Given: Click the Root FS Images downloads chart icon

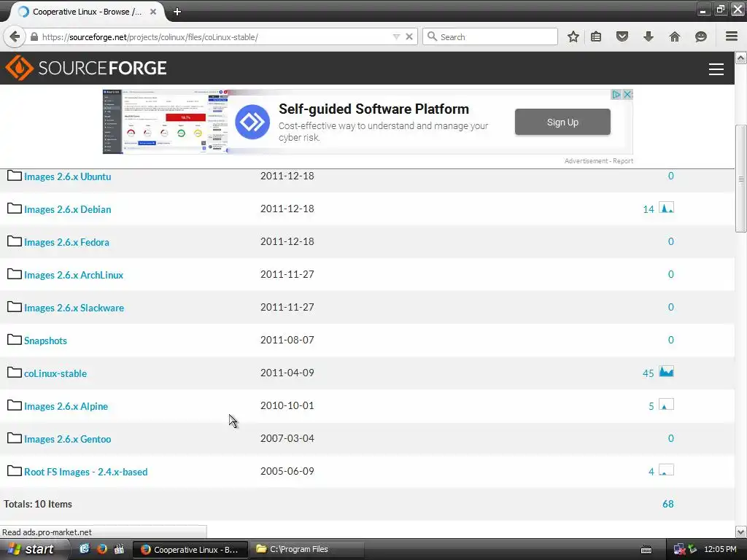Looking at the screenshot, I should coord(667,470).
